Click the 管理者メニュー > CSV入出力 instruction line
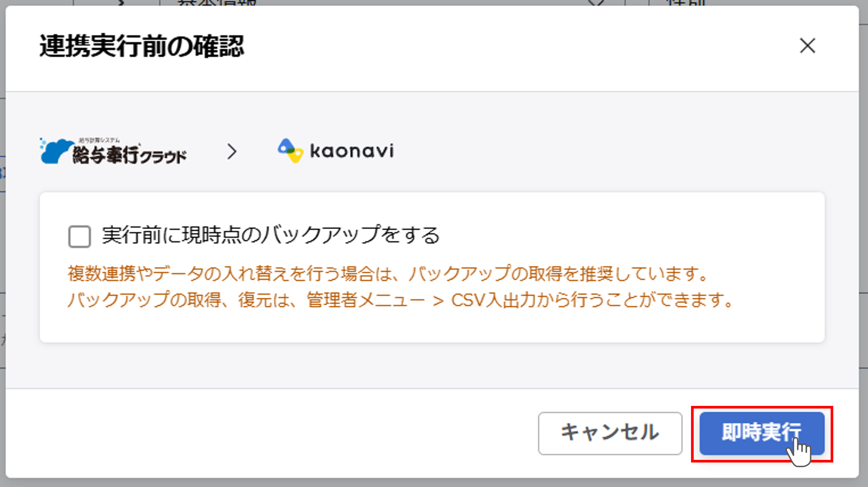 (401, 300)
